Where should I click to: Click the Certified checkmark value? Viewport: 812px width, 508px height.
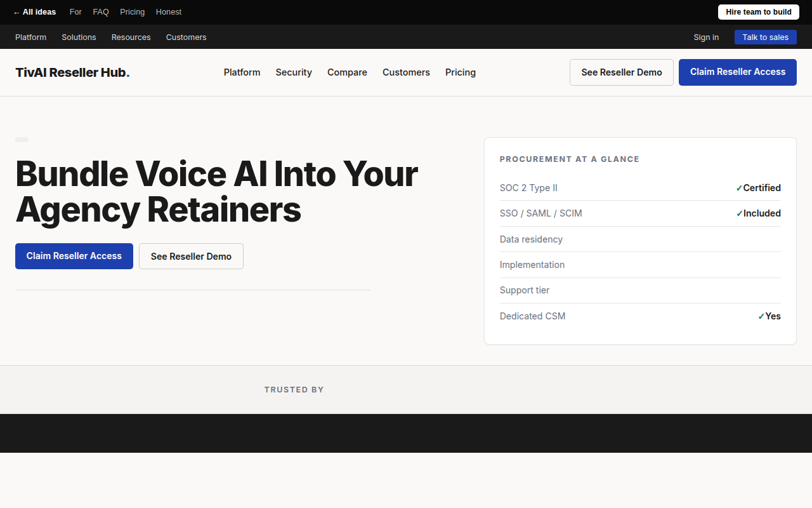coord(758,188)
